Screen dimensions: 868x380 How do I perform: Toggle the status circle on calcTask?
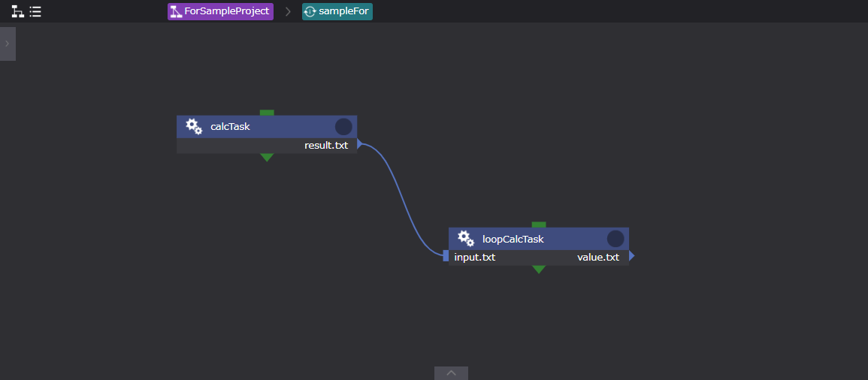point(343,127)
